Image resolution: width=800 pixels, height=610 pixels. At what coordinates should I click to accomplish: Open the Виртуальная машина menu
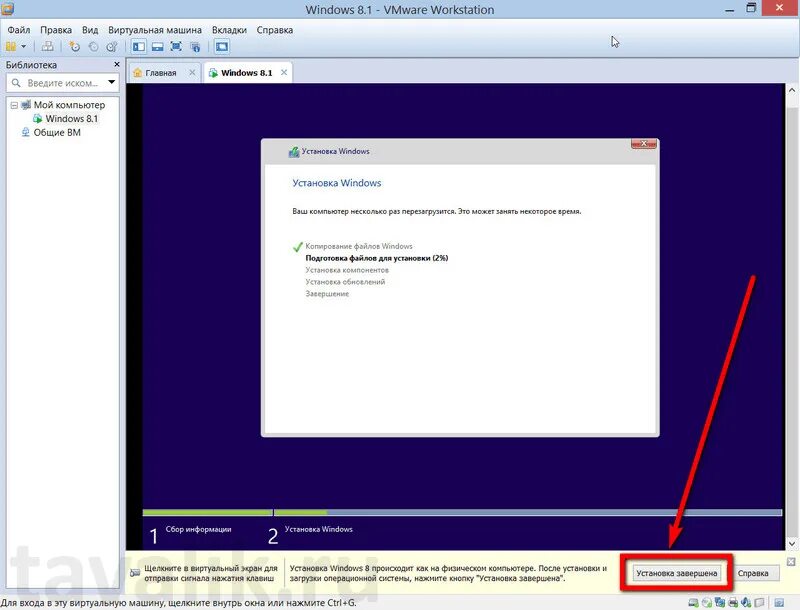click(x=155, y=30)
